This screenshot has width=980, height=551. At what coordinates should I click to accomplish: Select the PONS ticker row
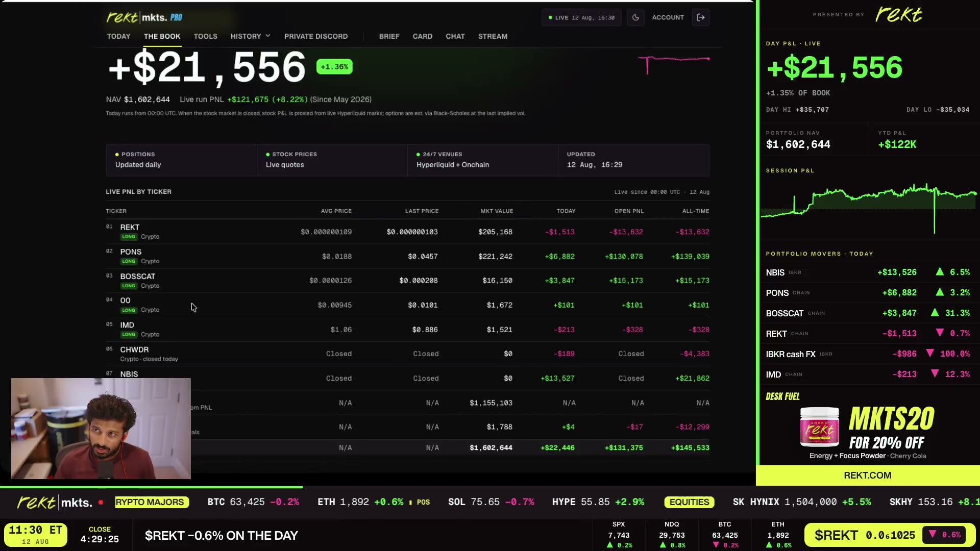tap(407, 256)
